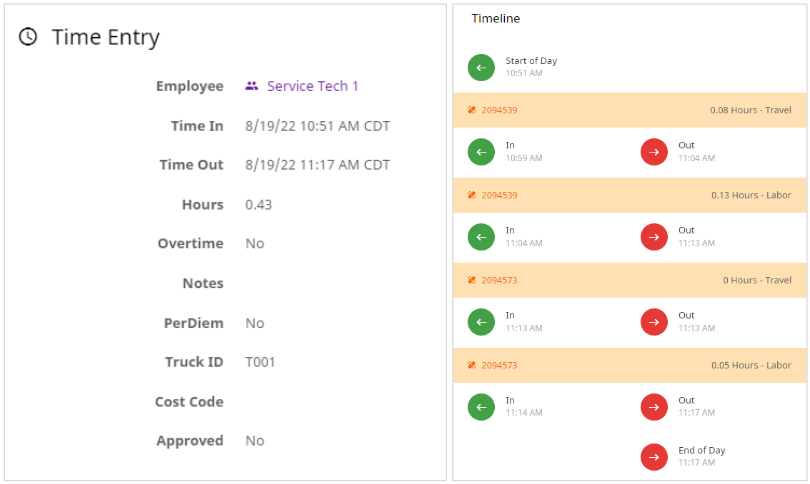Click the green Start of Day arrow icon
The width and height of the screenshot is (810, 484).
(x=481, y=68)
